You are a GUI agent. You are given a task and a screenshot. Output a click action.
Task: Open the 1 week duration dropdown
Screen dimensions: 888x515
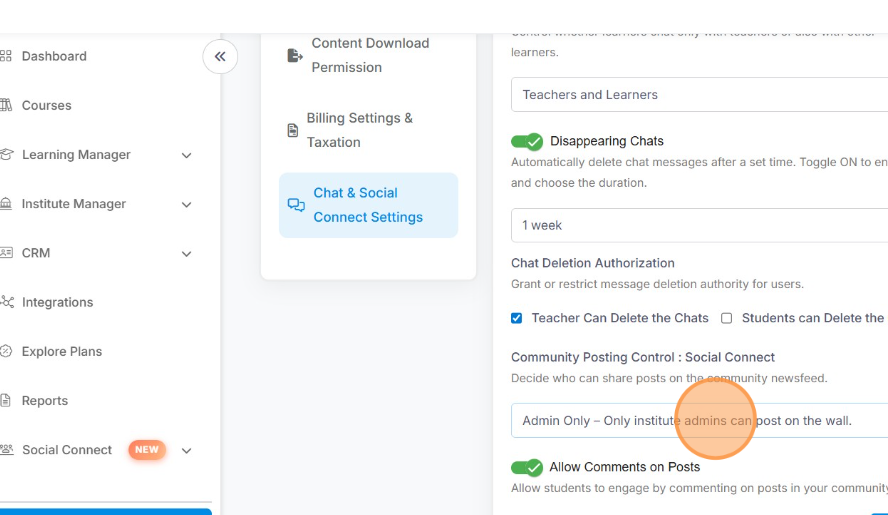700,225
